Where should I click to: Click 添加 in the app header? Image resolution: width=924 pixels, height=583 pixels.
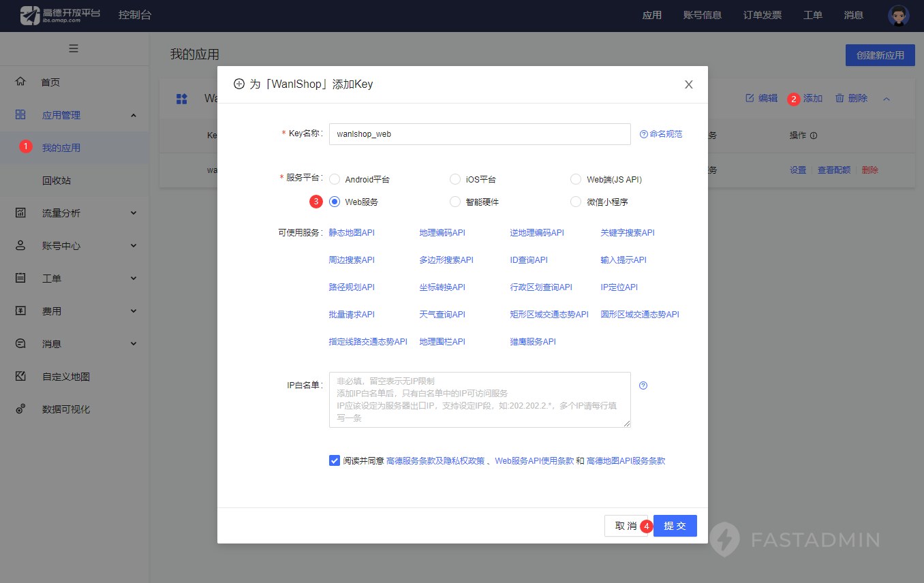tap(813, 99)
